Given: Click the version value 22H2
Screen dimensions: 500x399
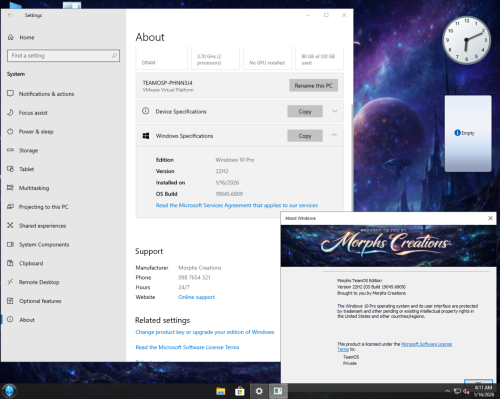Looking at the screenshot, I should pos(222,171).
